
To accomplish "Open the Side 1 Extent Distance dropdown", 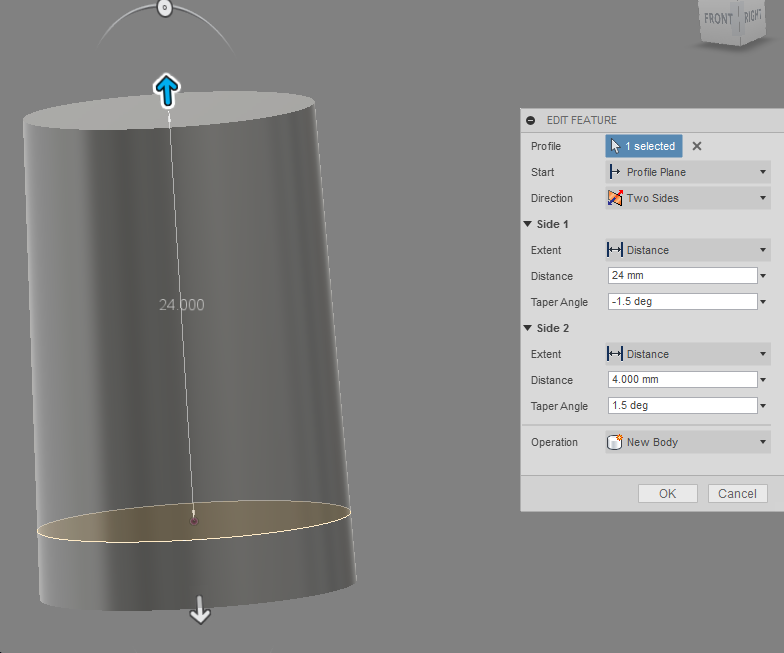I will tap(688, 250).
